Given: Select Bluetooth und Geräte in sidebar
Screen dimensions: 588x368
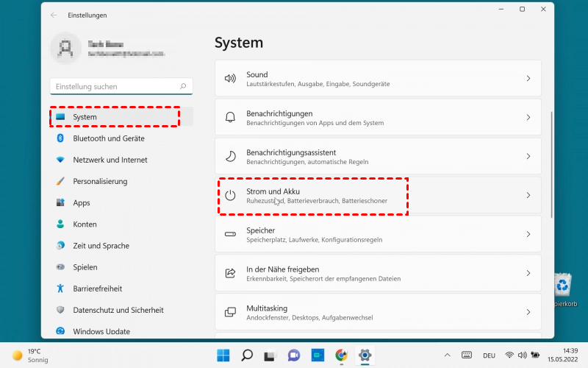Looking at the screenshot, I should click(121, 138).
